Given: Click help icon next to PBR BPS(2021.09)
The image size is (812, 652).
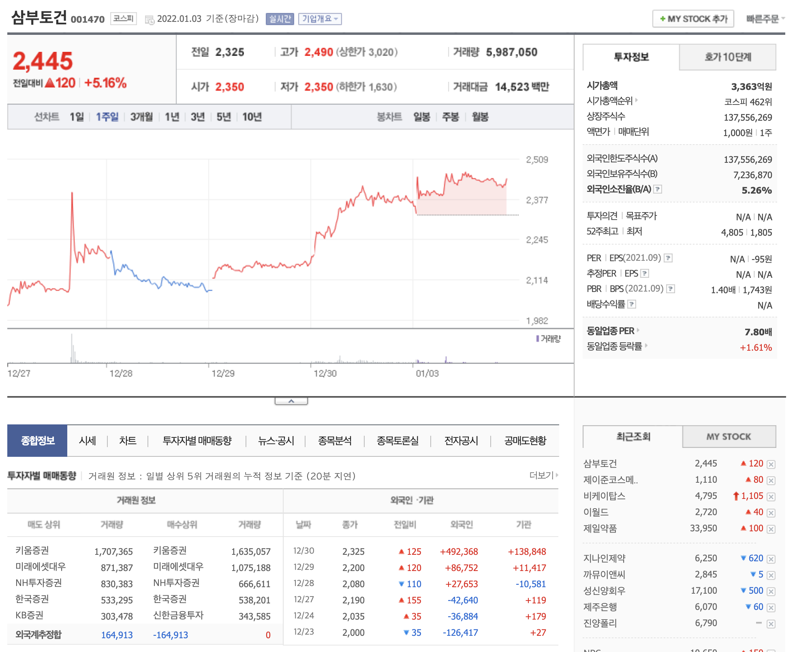Looking at the screenshot, I should pos(671,289).
